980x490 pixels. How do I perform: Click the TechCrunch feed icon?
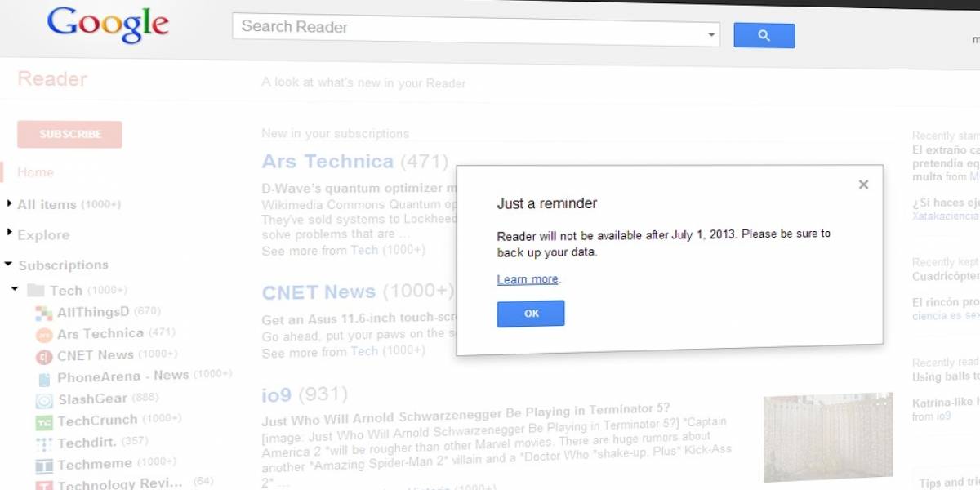[44, 422]
